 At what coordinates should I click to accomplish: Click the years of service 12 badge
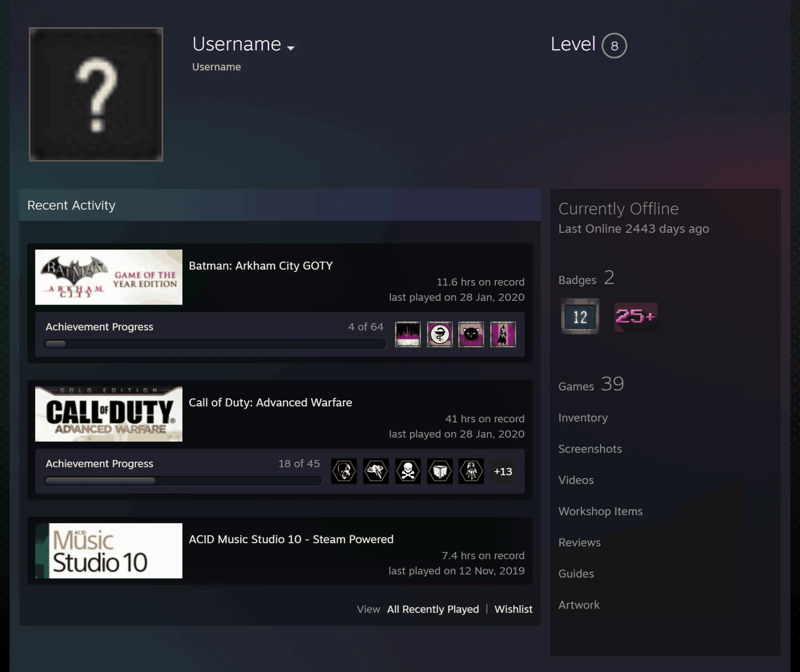(x=580, y=316)
